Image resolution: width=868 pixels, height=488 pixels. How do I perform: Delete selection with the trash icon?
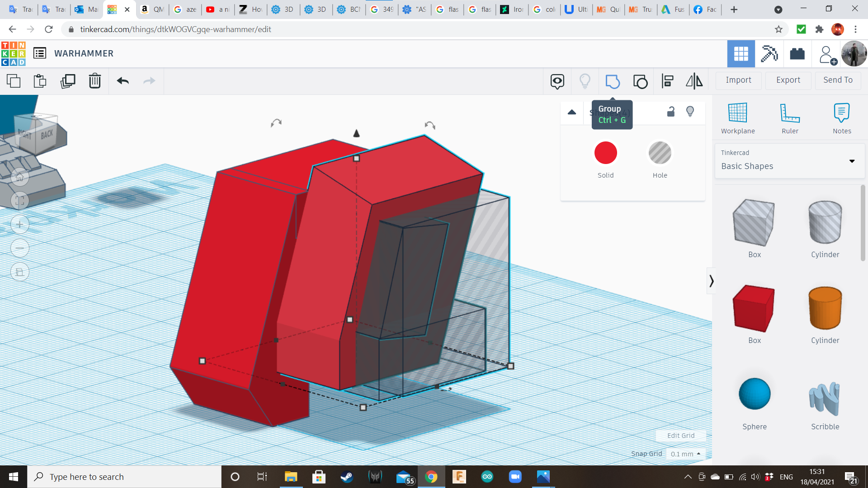(95, 81)
